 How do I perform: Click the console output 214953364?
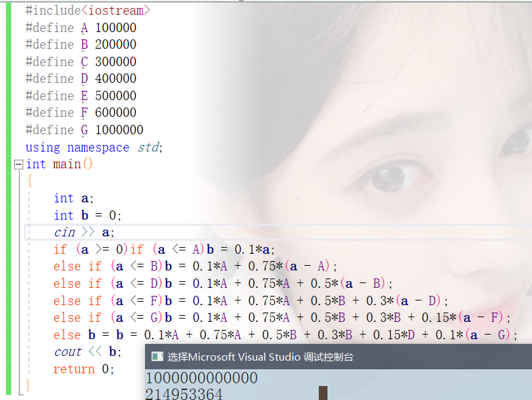184,394
